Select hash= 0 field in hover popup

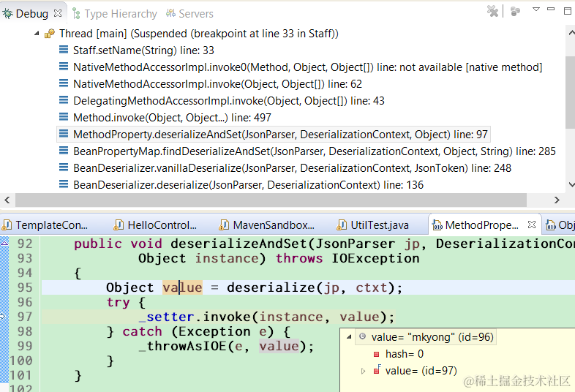tap(404, 354)
